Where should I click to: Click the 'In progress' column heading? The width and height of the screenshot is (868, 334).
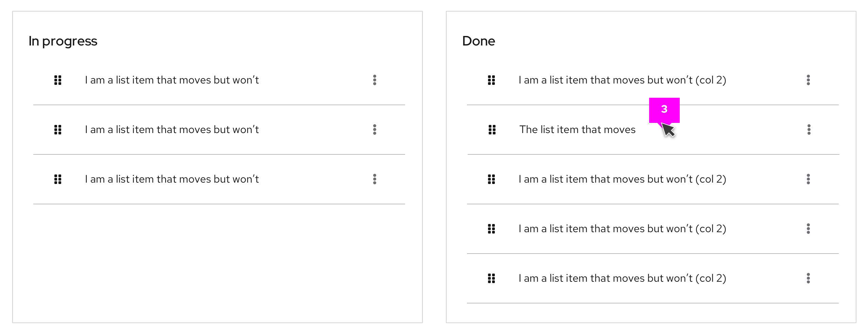coord(63,41)
